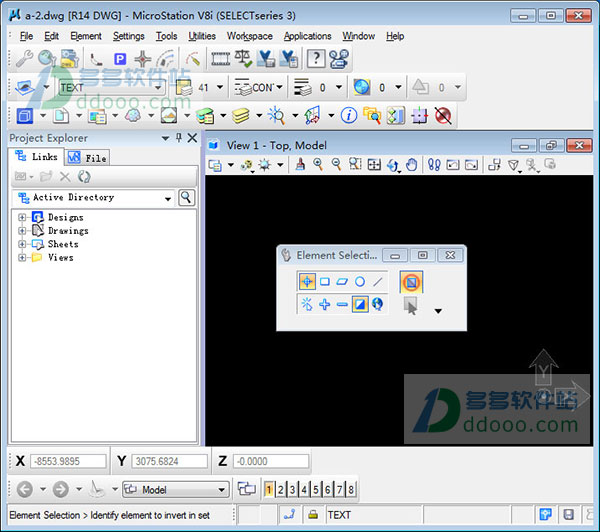The image size is (600, 532).
Task: Click the Project Explorer pin icon
Action: [x=179, y=138]
